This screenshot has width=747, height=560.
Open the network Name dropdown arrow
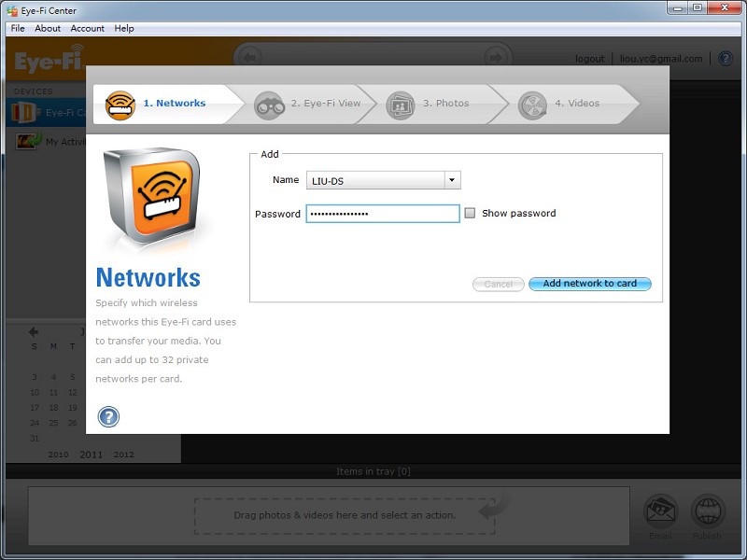pyautogui.click(x=452, y=180)
